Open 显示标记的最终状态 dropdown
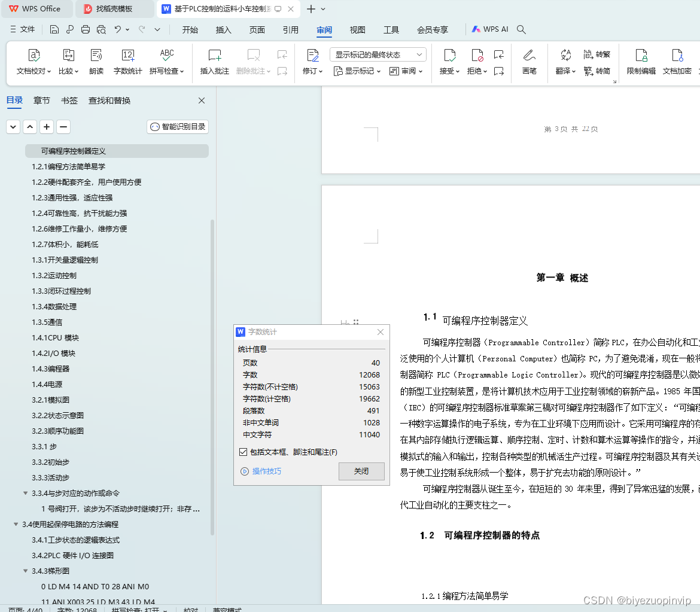The image size is (700, 612). coord(378,55)
